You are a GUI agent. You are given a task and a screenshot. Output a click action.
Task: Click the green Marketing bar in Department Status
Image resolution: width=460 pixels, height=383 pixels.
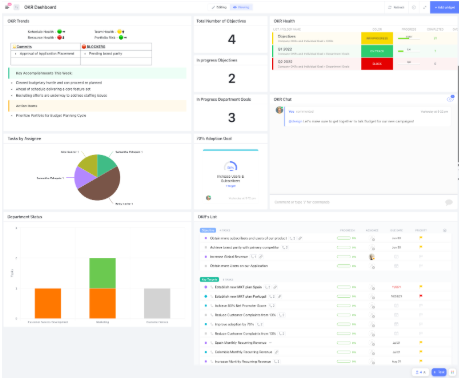[103, 273]
